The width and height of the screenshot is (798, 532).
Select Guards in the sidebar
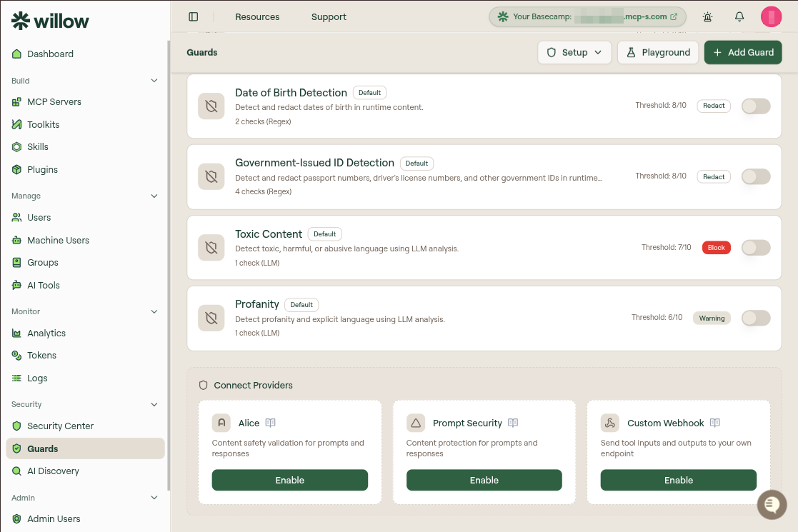pyautogui.click(x=85, y=448)
